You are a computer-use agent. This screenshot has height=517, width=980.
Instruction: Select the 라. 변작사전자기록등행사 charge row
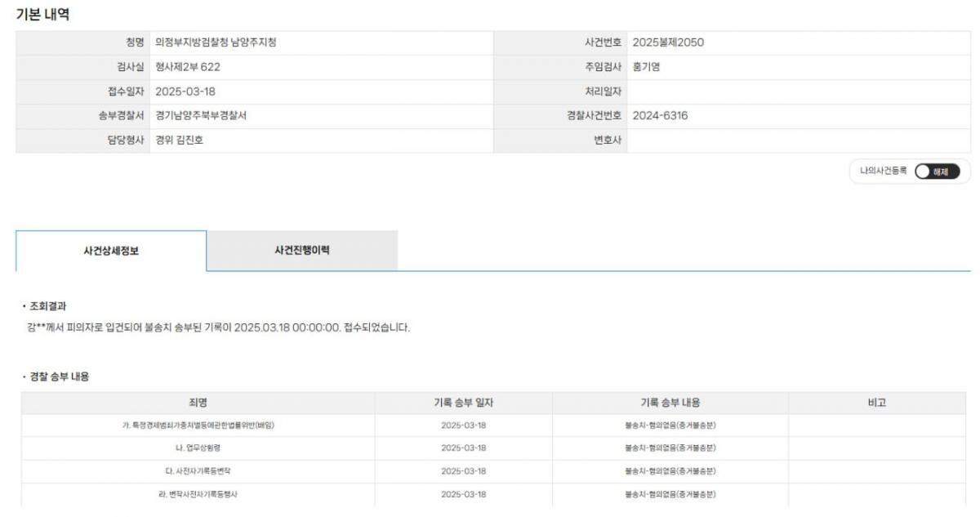493,494
